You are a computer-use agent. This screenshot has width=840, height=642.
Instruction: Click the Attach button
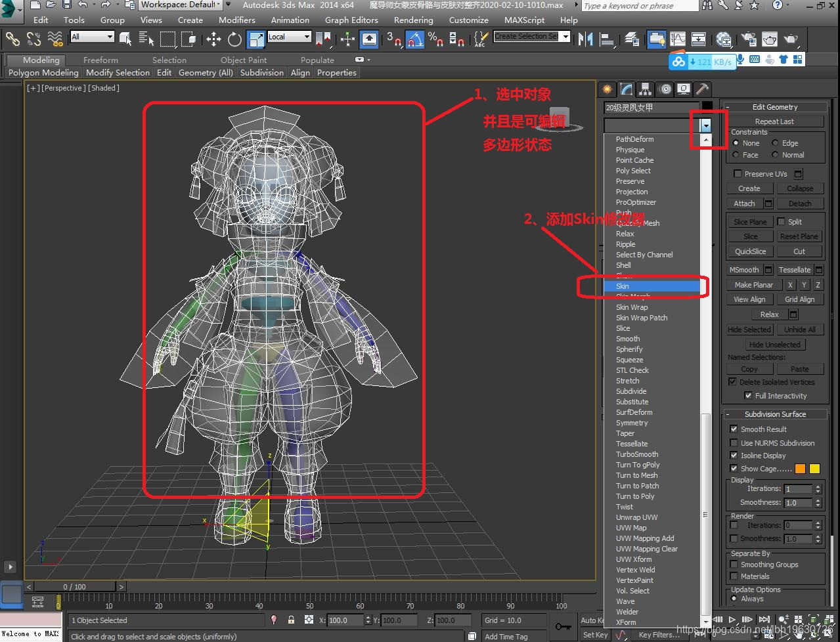[x=744, y=203]
